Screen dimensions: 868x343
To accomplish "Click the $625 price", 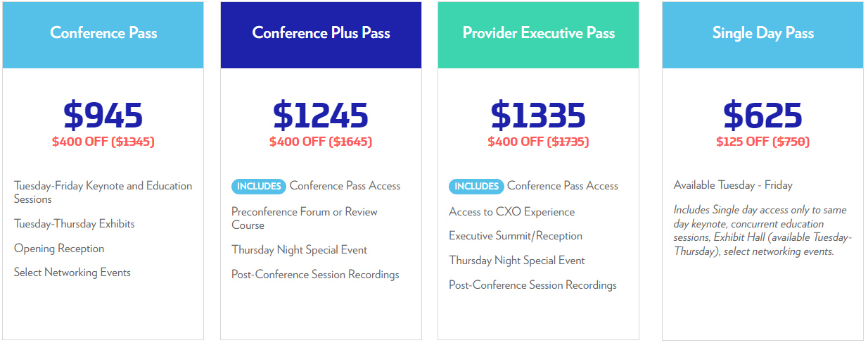I will (x=763, y=115).
